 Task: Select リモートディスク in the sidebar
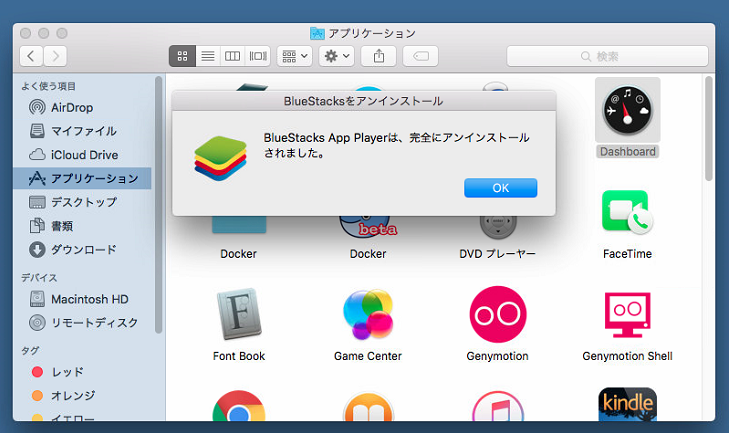click(84, 323)
